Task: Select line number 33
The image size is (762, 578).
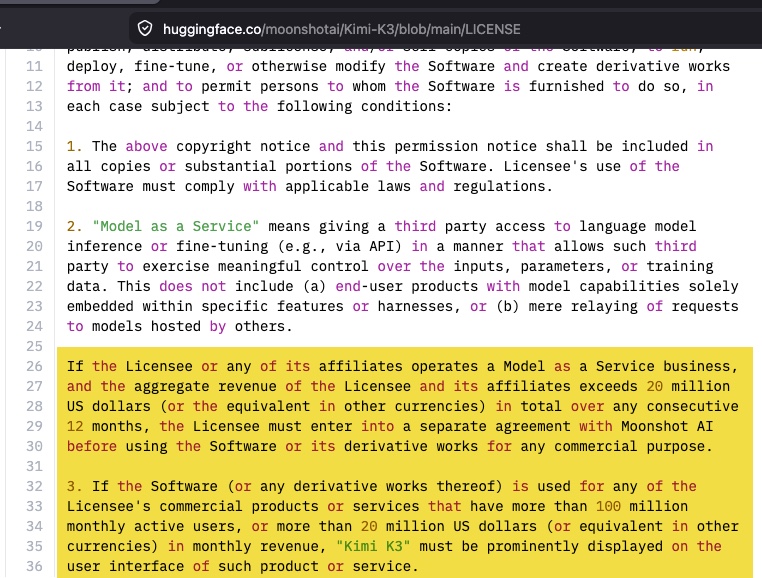Action: pos(34,506)
